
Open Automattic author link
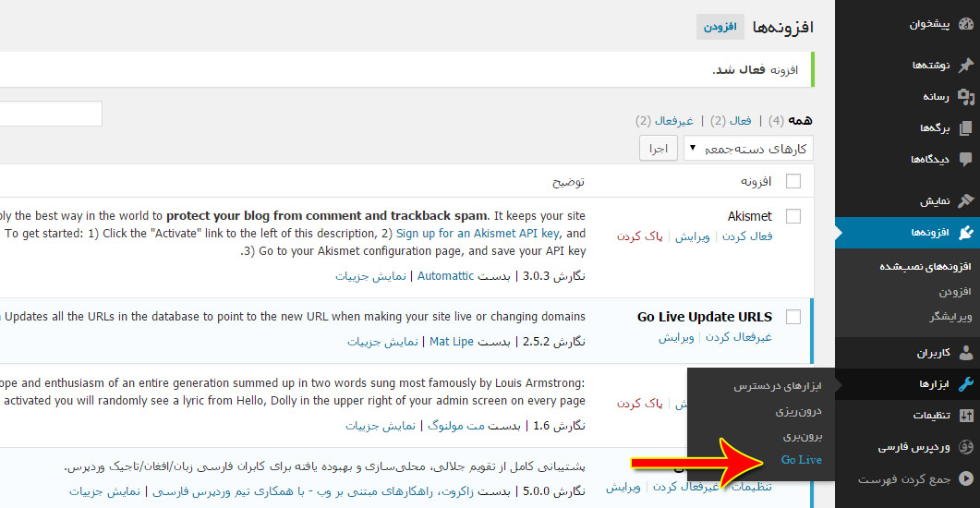tap(445, 275)
